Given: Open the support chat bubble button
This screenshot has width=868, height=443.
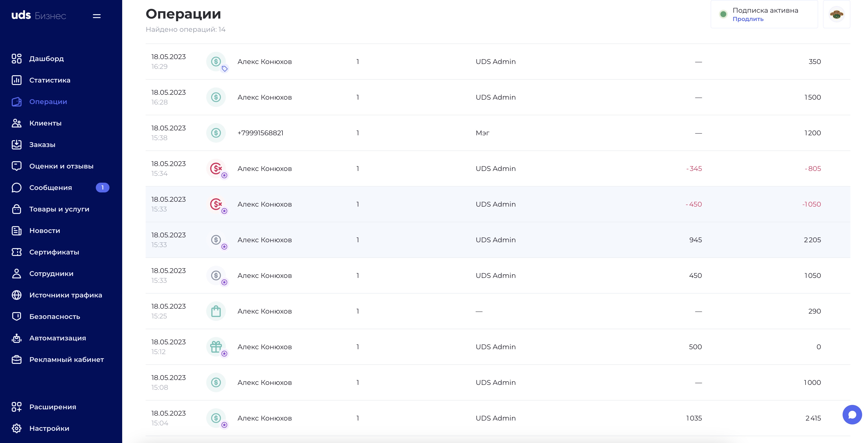Looking at the screenshot, I should point(852,415).
